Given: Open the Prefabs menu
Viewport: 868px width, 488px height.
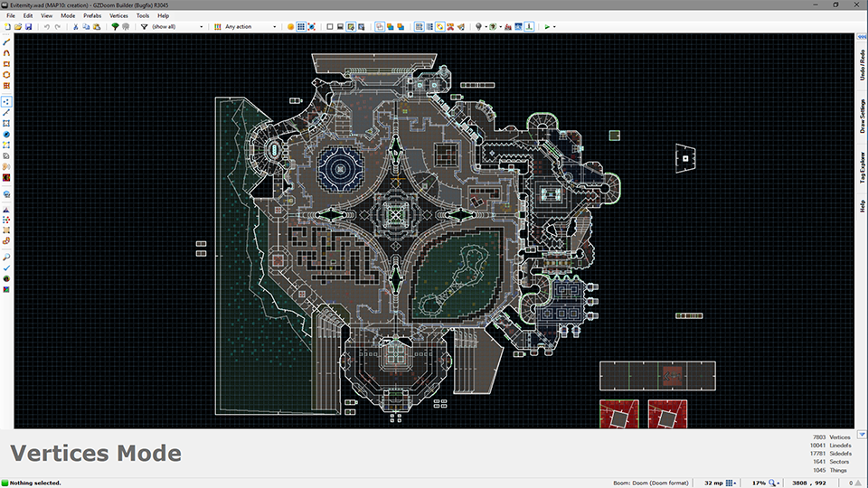Looking at the screenshot, I should [x=92, y=15].
